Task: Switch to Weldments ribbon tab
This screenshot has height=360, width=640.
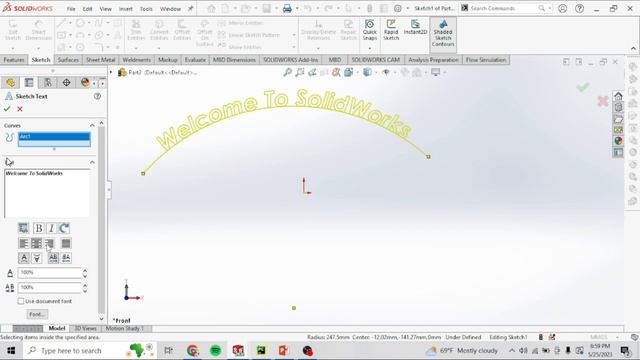Action: (x=137, y=60)
